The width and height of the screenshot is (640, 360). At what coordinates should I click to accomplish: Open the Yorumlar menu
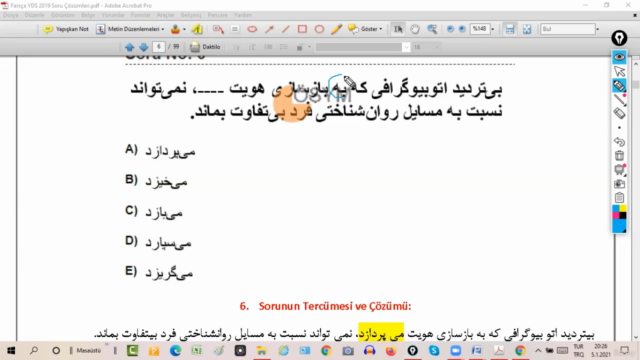(x=113, y=15)
